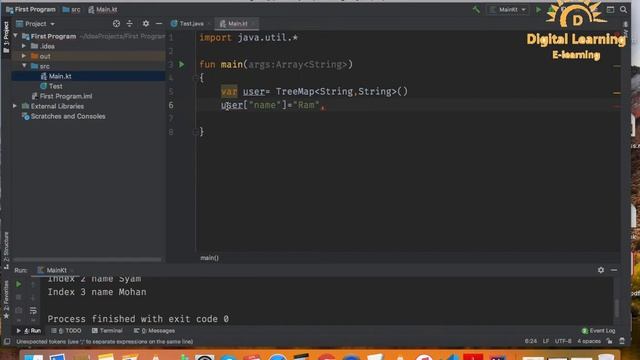The width and height of the screenshot is (640, 360).
Task: Click the code fold marker beside opening brace
Action: tap(196, 78)
